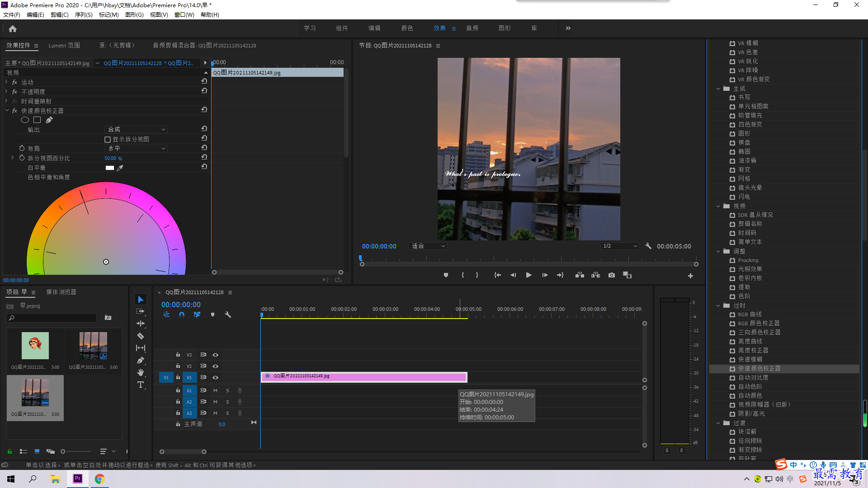Select the 三向颜色校正器 effect
The image size is (868, 488).
pos(759,333)
